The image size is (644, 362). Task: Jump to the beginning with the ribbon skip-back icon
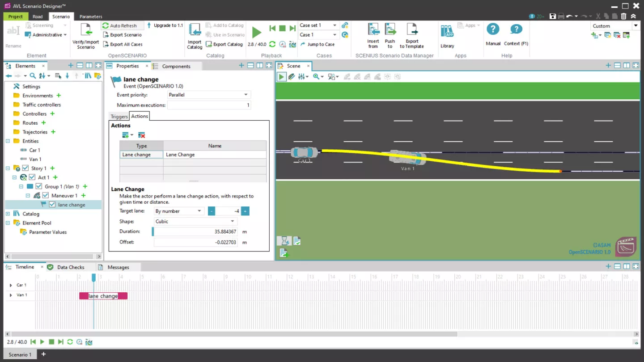coord(272,28)
